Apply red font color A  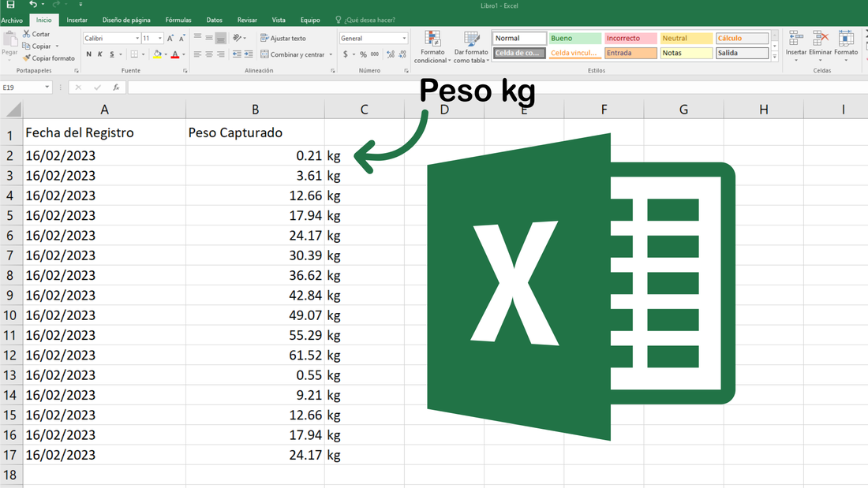point(175,54)
